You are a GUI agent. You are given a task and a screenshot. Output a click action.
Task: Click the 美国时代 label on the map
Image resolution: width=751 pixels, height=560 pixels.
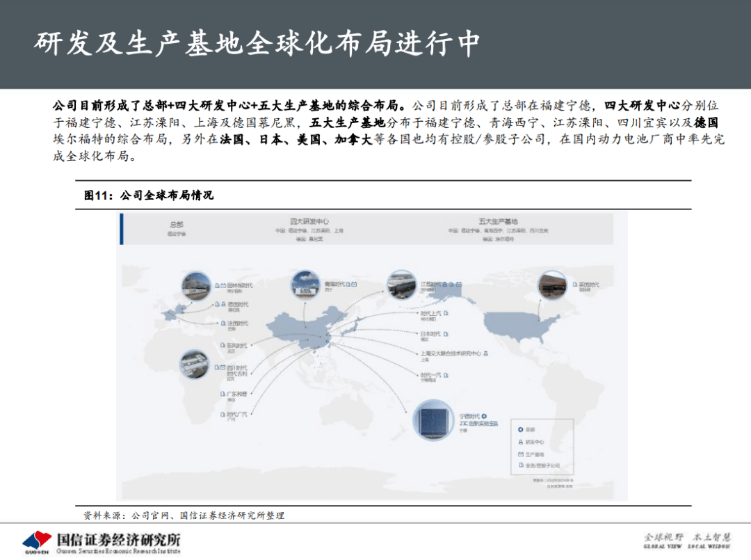[x=589, y=285]
